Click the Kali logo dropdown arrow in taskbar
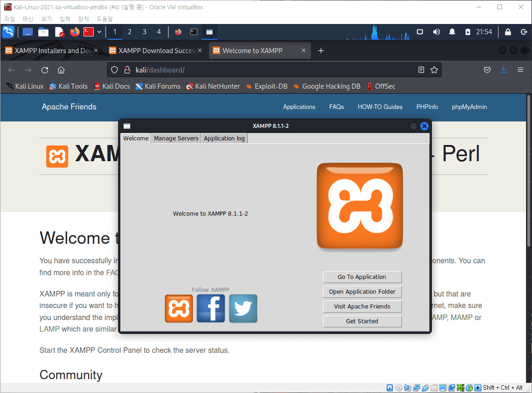Viewport: 532px width, 393px height. (99, 32)
